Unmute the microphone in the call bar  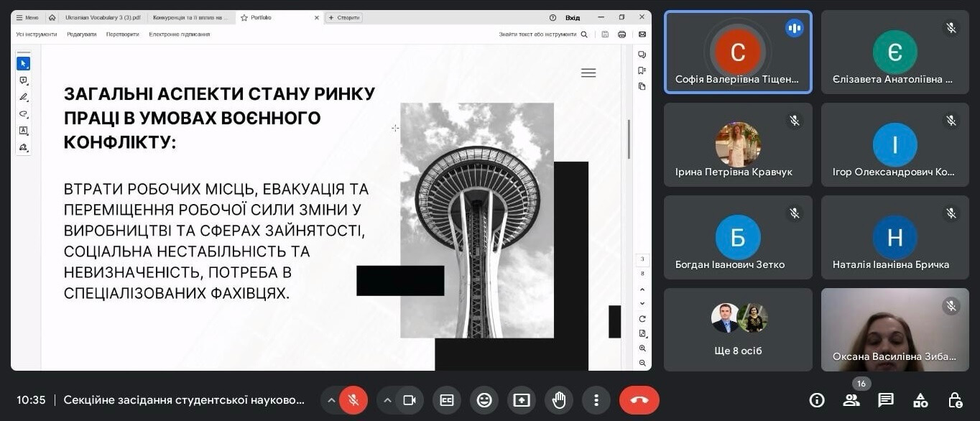pos(353,400)
